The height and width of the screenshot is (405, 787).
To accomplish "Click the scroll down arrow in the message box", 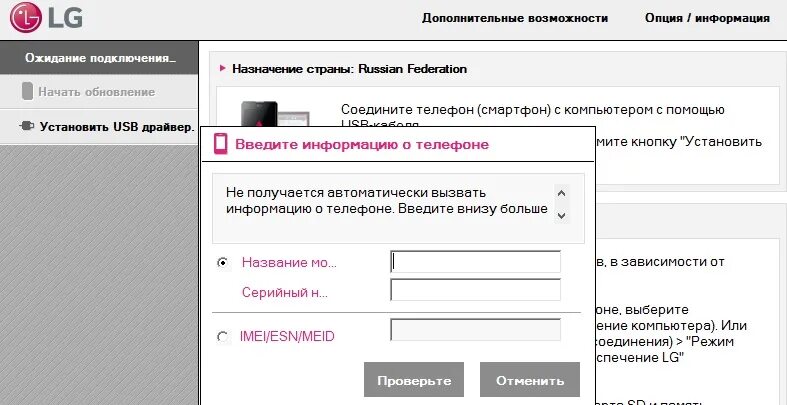I will click(562, 216).
